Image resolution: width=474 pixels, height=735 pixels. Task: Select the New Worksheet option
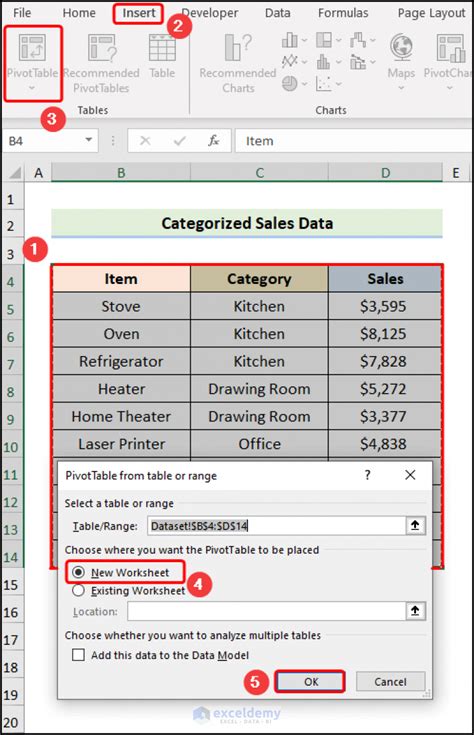pos(78,572)
